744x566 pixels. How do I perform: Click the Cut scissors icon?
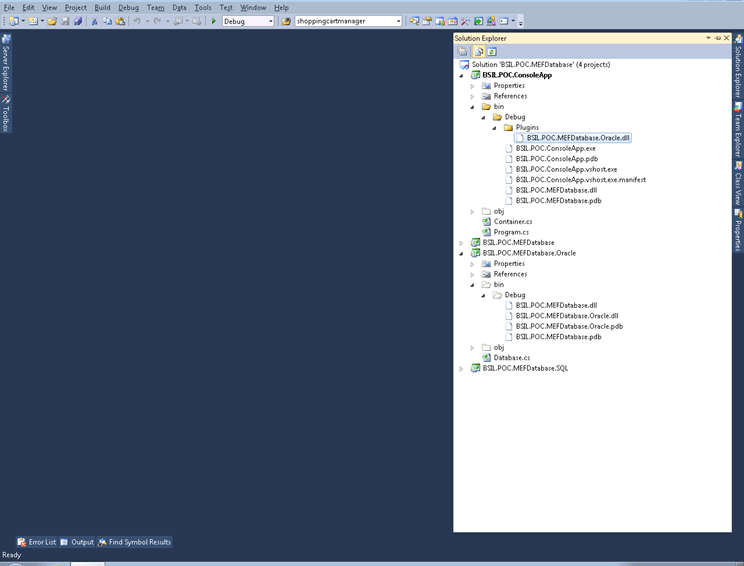(x=94, y=21)
